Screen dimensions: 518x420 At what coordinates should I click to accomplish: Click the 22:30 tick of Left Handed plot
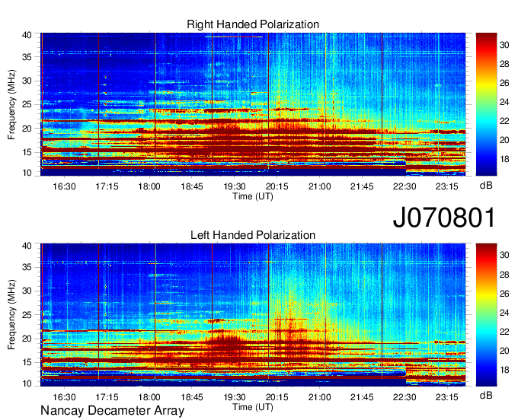click(x=404, y=397)
